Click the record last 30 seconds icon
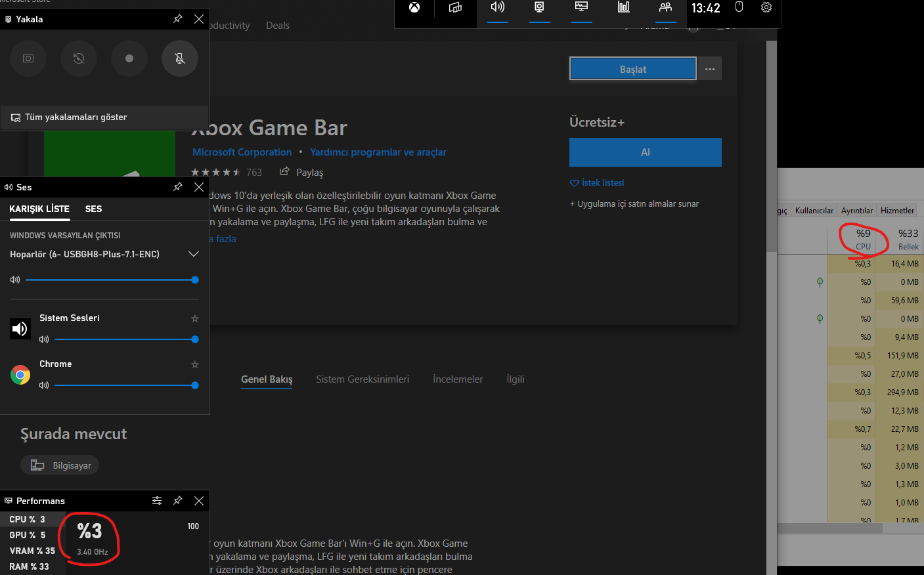The height and width of the screenshot is (575, 924). point(79,58)
